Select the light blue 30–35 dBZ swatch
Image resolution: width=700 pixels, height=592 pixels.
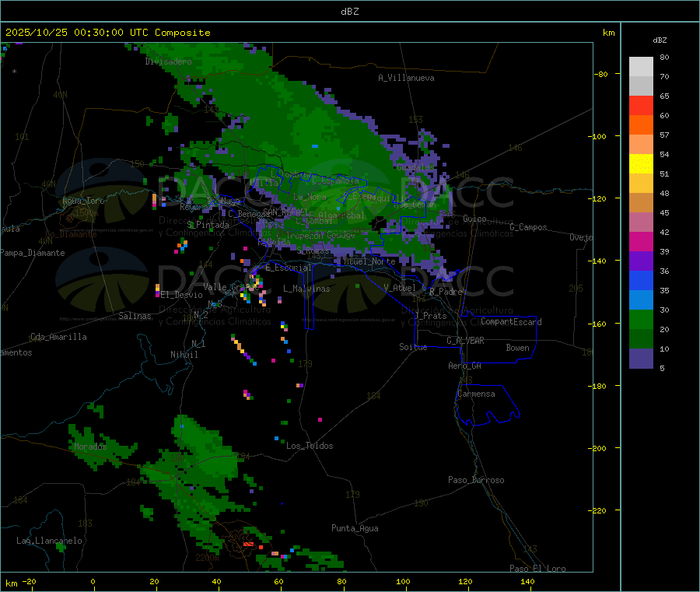641,300
